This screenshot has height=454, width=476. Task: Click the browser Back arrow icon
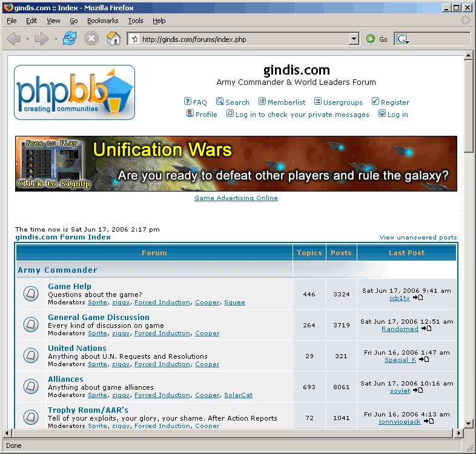13,39
